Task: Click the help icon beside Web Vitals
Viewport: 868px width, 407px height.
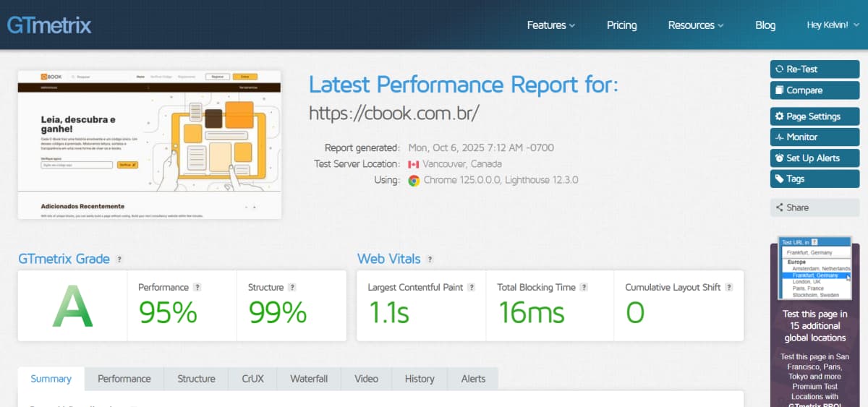Action: click(x=430, y=259)
